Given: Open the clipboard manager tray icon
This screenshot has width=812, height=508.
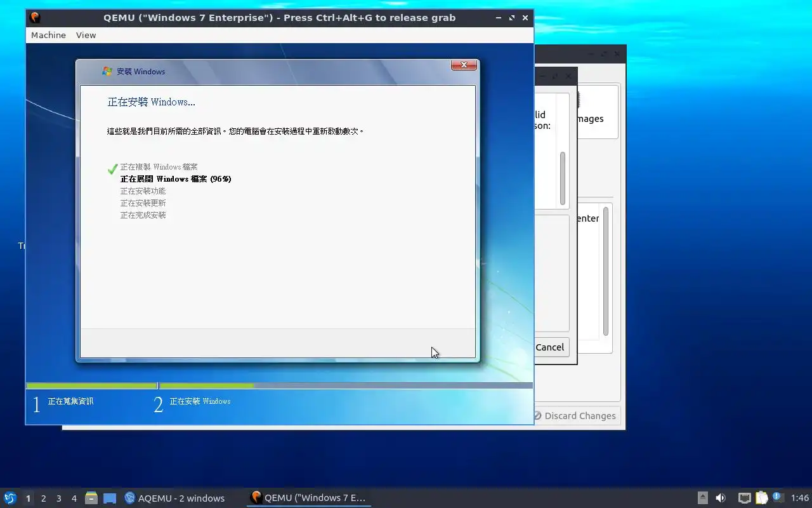Looking at the screenshot, I should [x=761, y=498].
